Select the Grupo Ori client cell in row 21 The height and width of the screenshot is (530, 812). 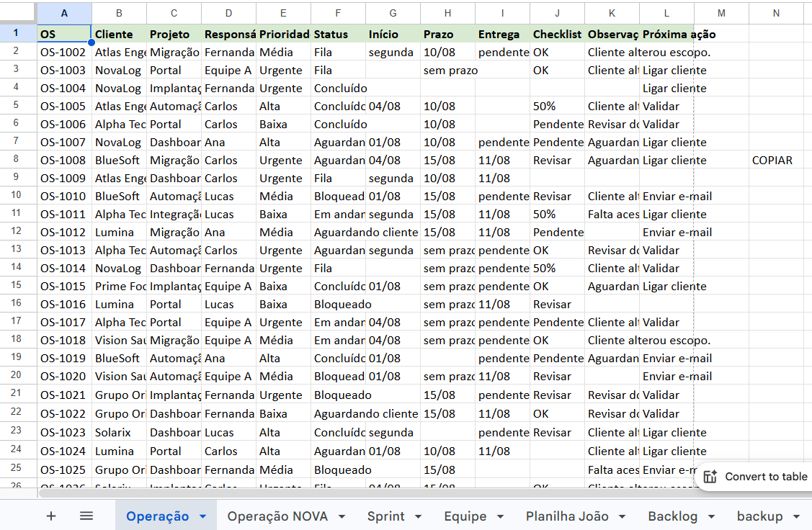click(119, 395)
